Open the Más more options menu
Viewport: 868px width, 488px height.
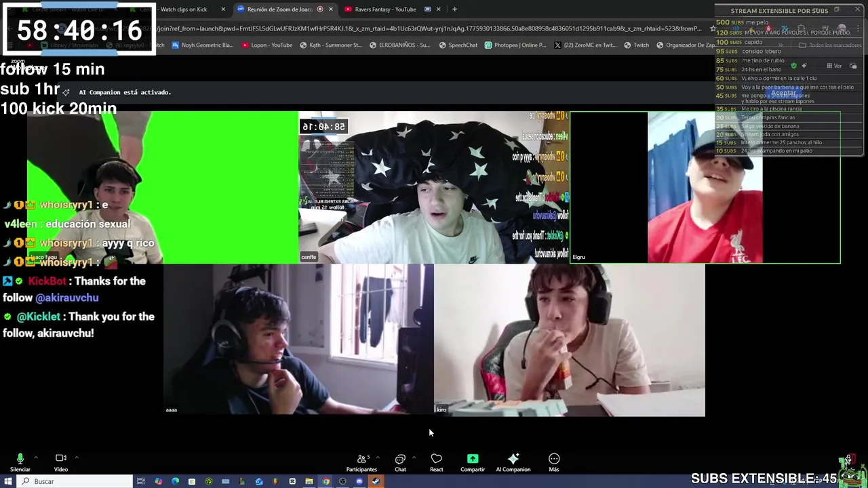(x=554, y=463)
